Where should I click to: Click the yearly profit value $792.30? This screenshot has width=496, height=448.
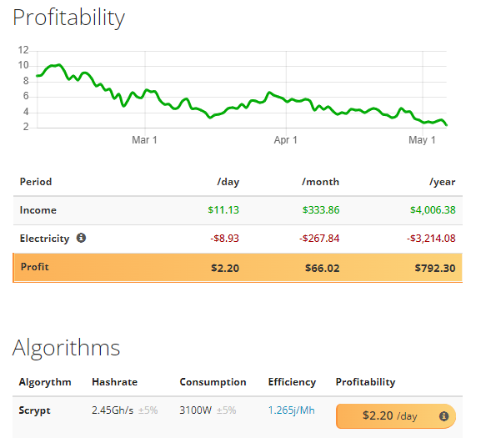click(x=435, y=268)
